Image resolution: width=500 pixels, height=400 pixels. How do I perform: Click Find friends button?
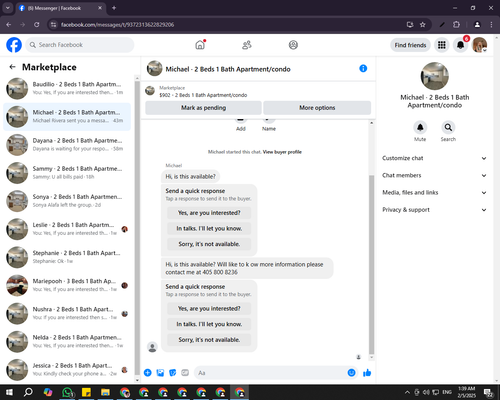coord(410,45)
